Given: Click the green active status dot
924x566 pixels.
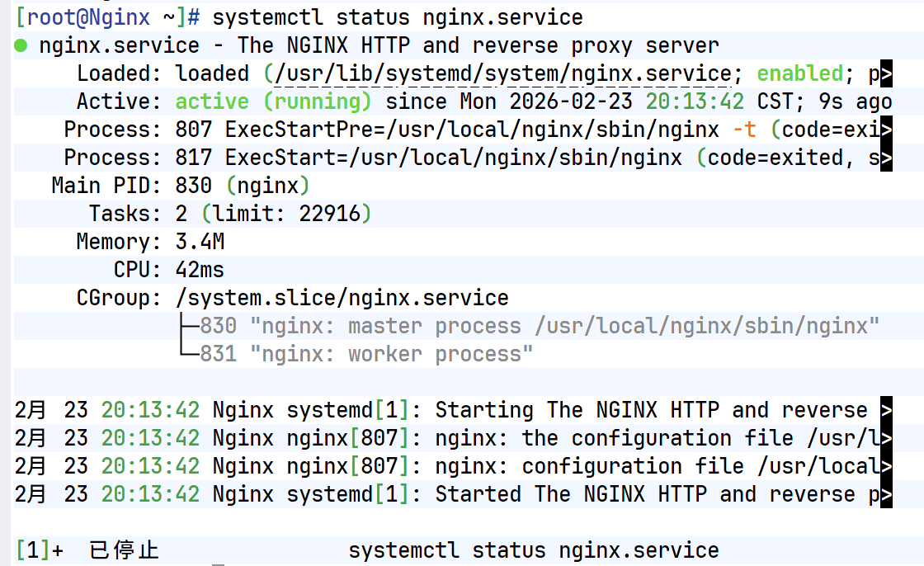Looking at the screenshot, I should coord(21,45).
